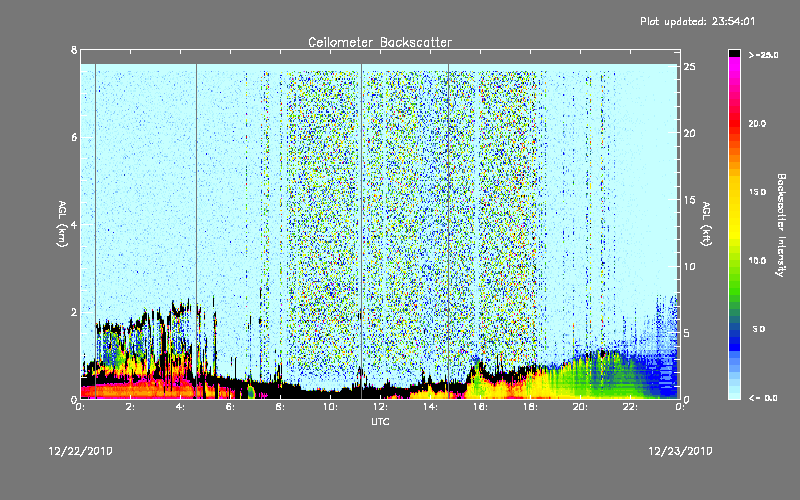
Task: Click the 10 tick on the kft axis
Action: click(690, 266)
